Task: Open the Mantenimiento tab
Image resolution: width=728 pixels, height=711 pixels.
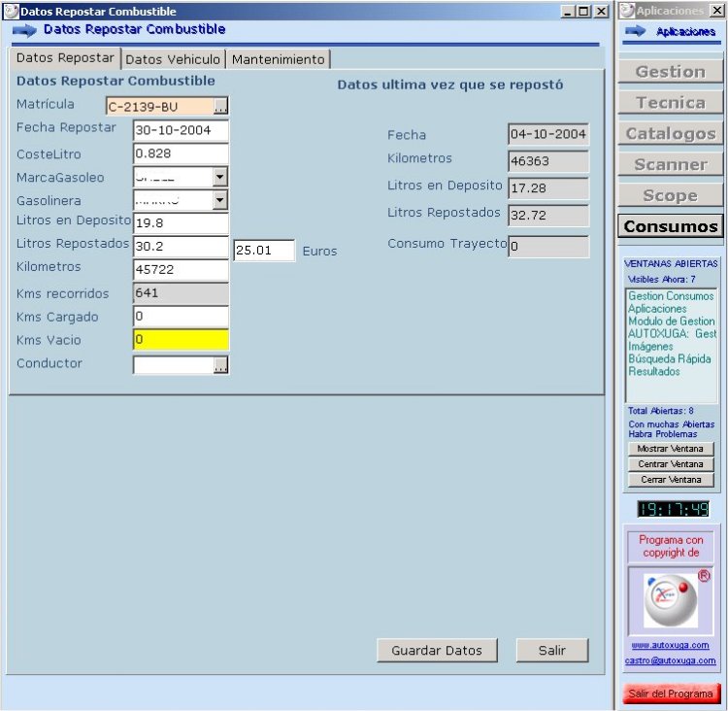Action: [279, 59]
